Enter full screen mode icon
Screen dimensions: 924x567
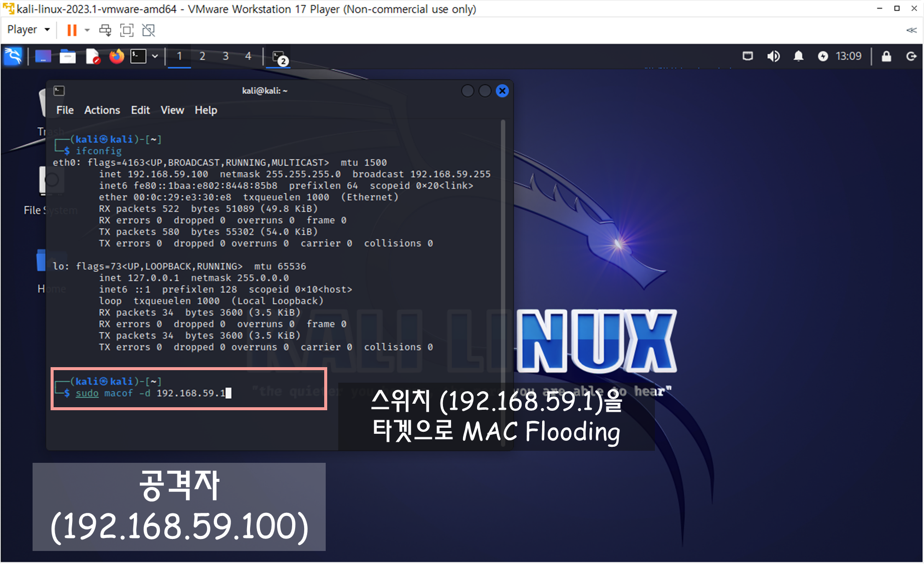click(127, 30)
